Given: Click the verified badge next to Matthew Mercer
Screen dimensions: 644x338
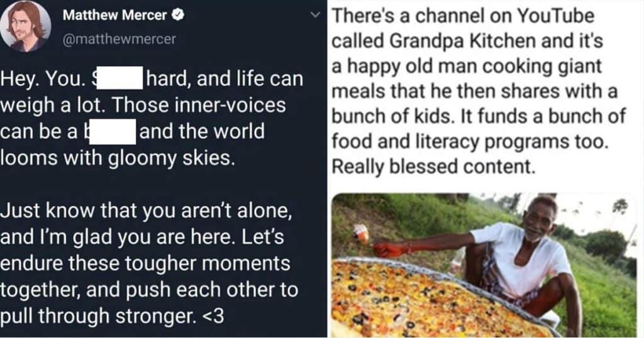Looking at the screenshot, I should click(x=179, y=16).
